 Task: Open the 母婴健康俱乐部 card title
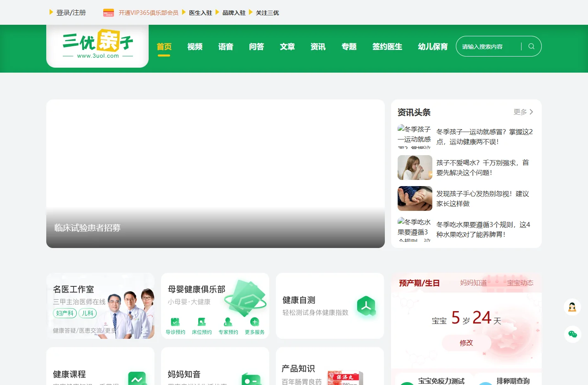(x=197, y=289)
